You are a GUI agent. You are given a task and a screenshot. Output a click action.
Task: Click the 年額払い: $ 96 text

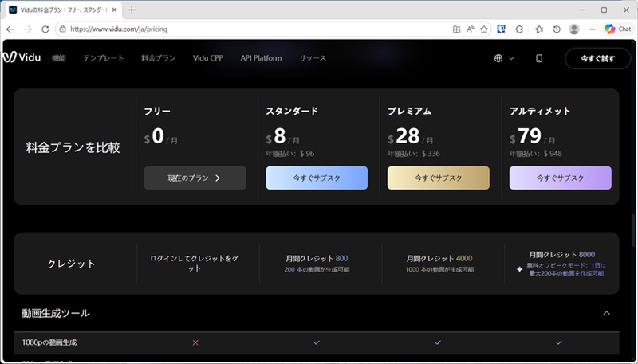pyautogui.click(x=290, y=154)
